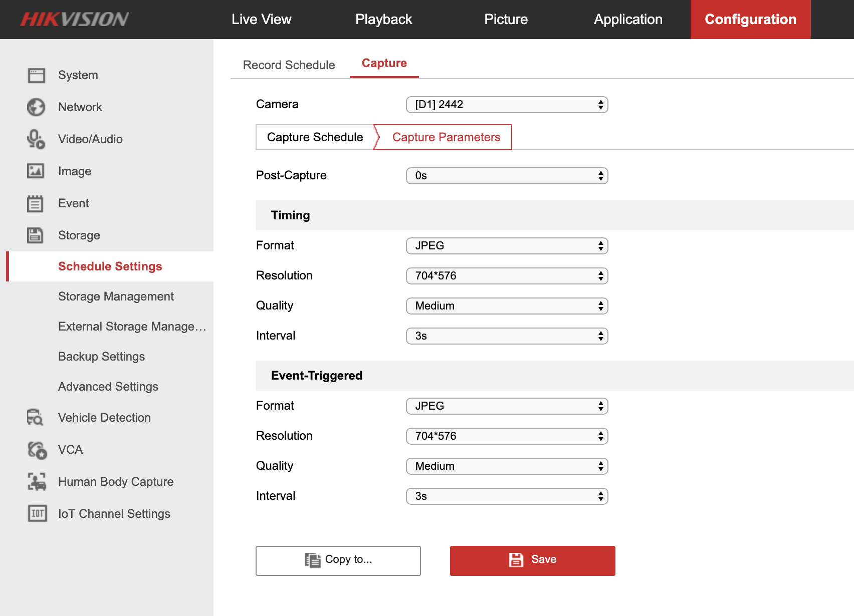Viewport: 854px width, 616px height.
Task: Click the Image picture icon
Action: pos(36,171)
